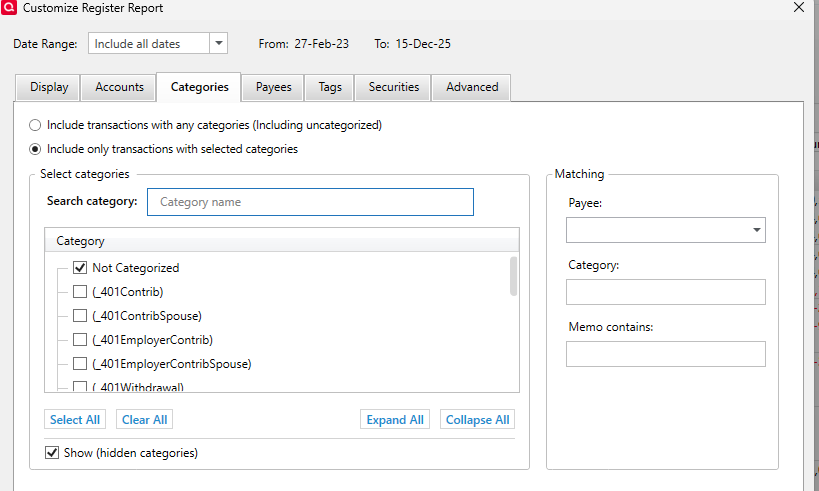Click into the Search category field

pos(310,202)
